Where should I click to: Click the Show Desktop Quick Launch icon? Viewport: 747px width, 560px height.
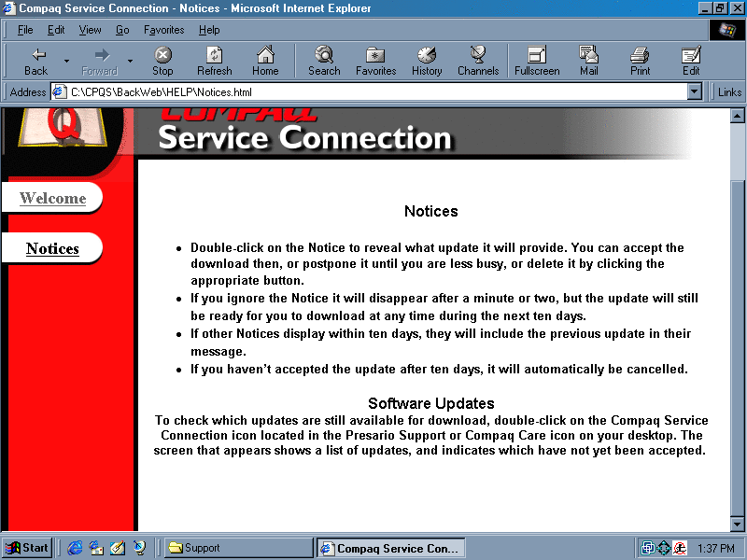pos(118,548)
